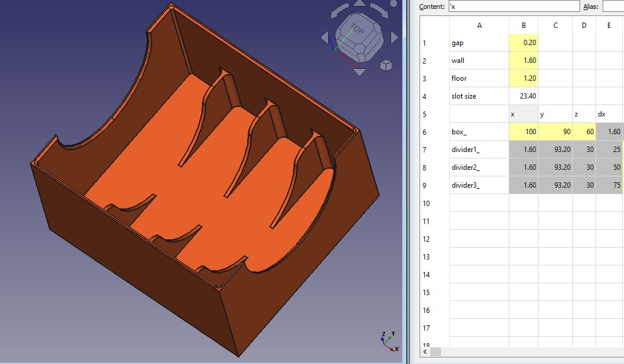Image resolution: width=624 pixels, height=364 pixels.
Task: Click the navigation cube's upward tilt arrow
Action: [360, 3]
